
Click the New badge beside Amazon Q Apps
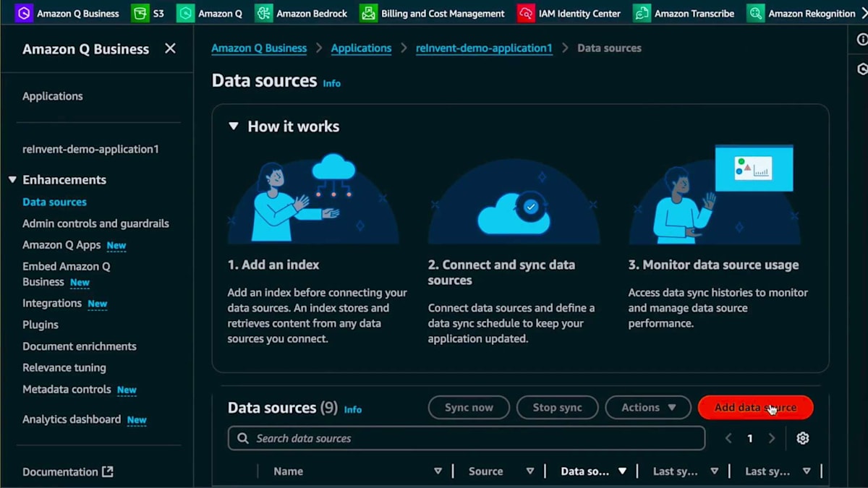(x=116, y=246)
